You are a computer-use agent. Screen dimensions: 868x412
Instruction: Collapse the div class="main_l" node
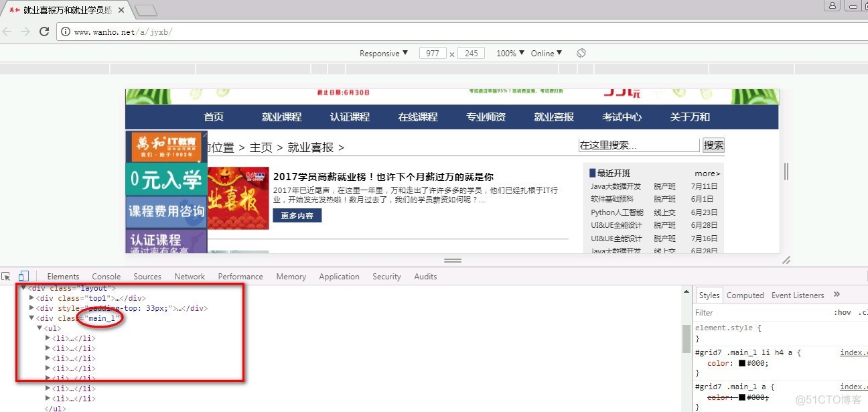click(31, 318)
